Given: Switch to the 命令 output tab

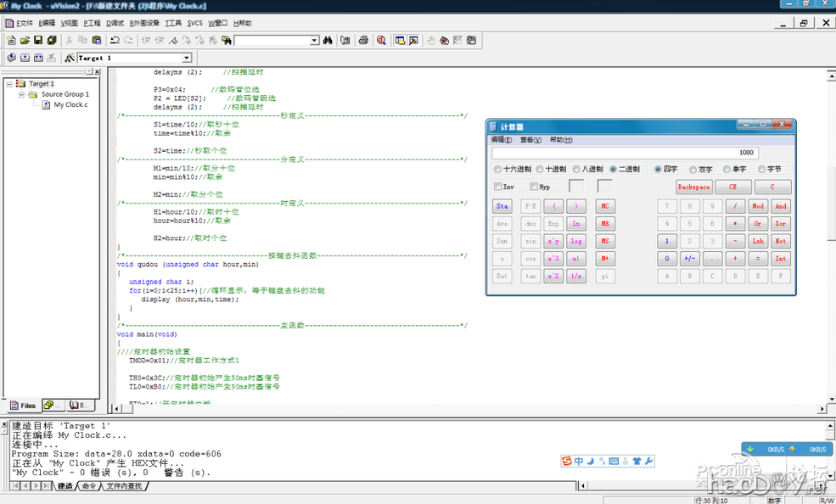Looking at the screenshot, I should 89,486.
